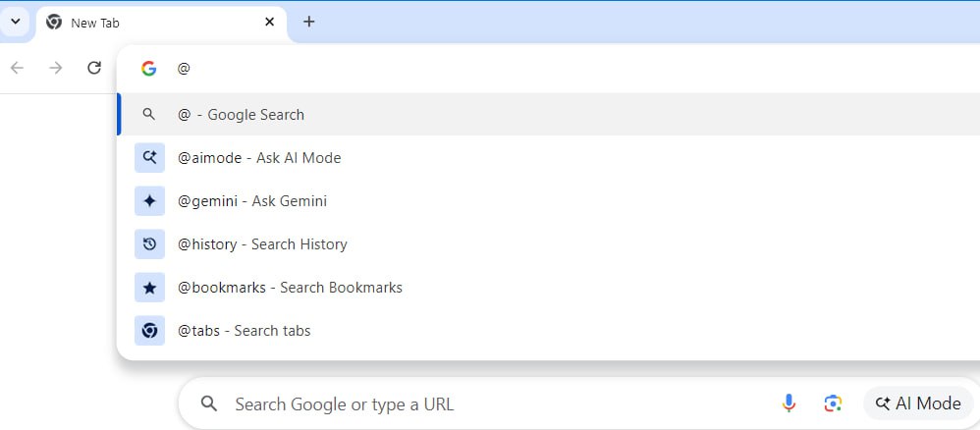The height and width of the screenshot is (430, 980).
Task: Choose @tabs - Search tabs suggestion
Action: click(548, 331)
